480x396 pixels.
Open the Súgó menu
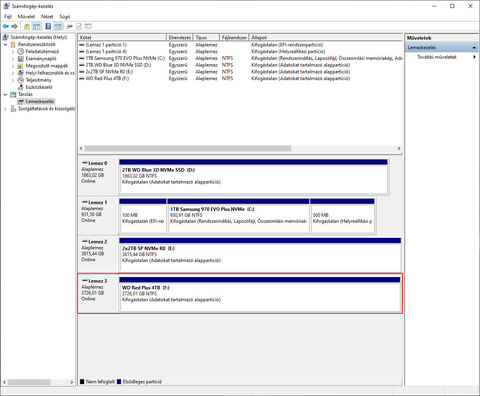click(65, 16)
